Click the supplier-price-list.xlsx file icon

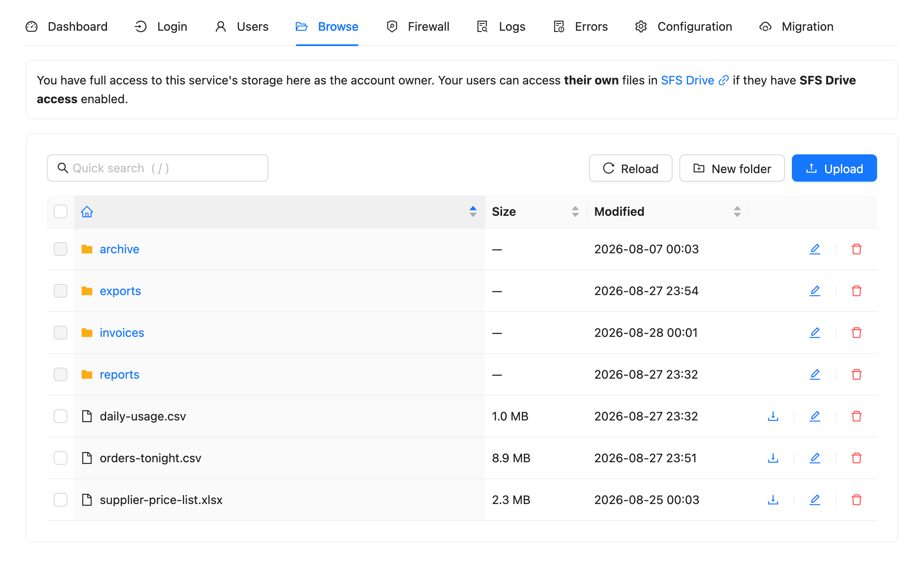click(87, 500)
